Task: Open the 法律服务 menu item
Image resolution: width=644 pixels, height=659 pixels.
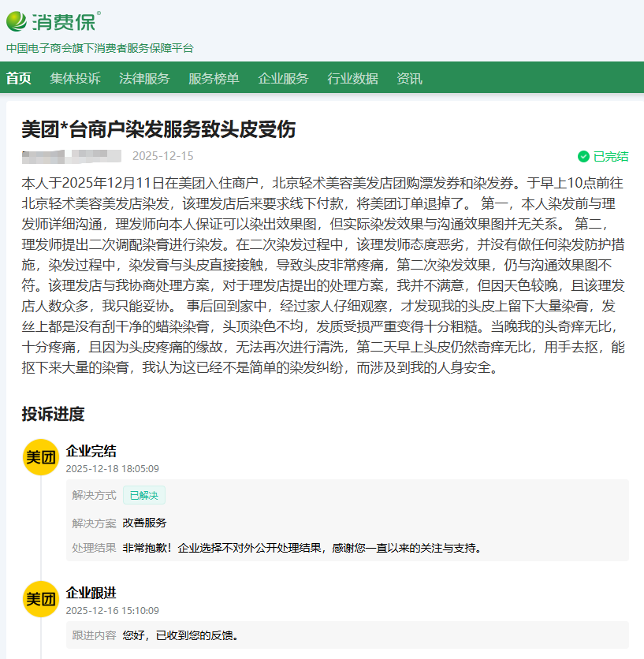Action: pos(144,78)
